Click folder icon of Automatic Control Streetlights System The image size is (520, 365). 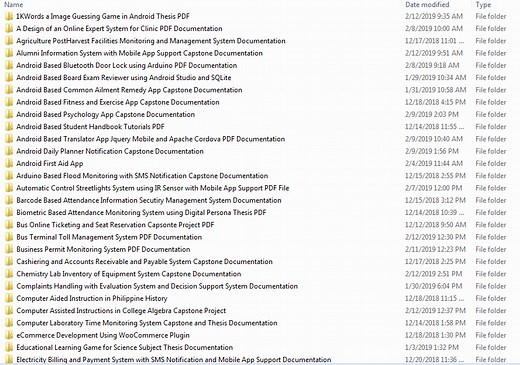point(9,188)
